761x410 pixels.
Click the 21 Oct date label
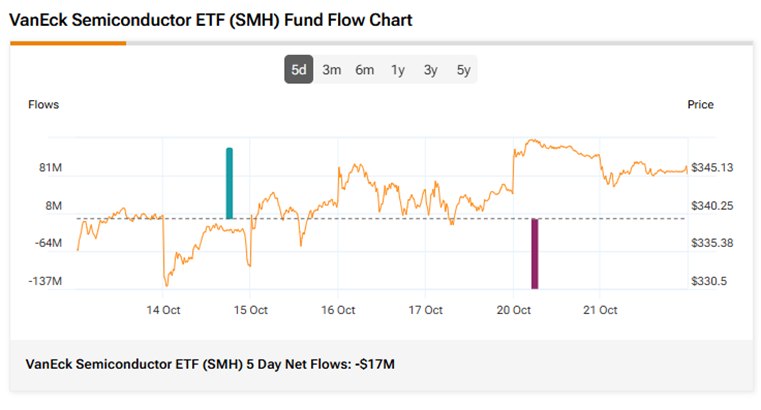coord(600,310)
